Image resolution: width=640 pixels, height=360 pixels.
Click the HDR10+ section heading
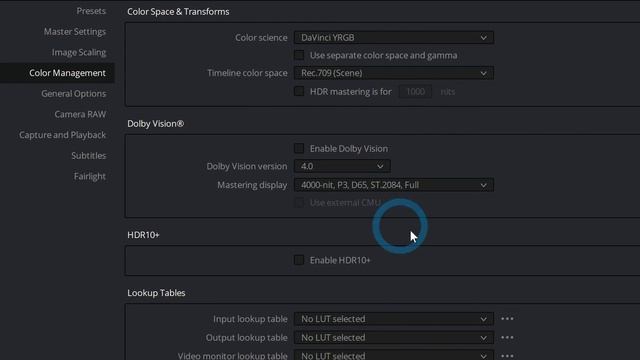[143, 235]
